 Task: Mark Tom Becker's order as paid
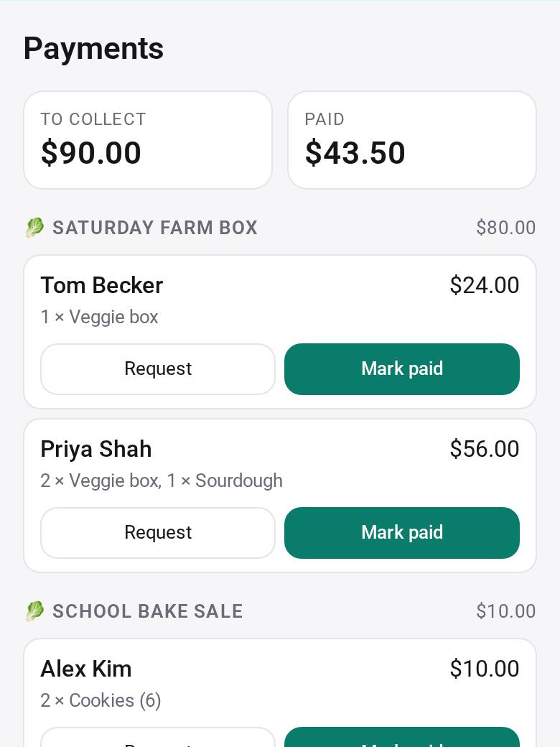pyautogui.click(x=402, y=368)
